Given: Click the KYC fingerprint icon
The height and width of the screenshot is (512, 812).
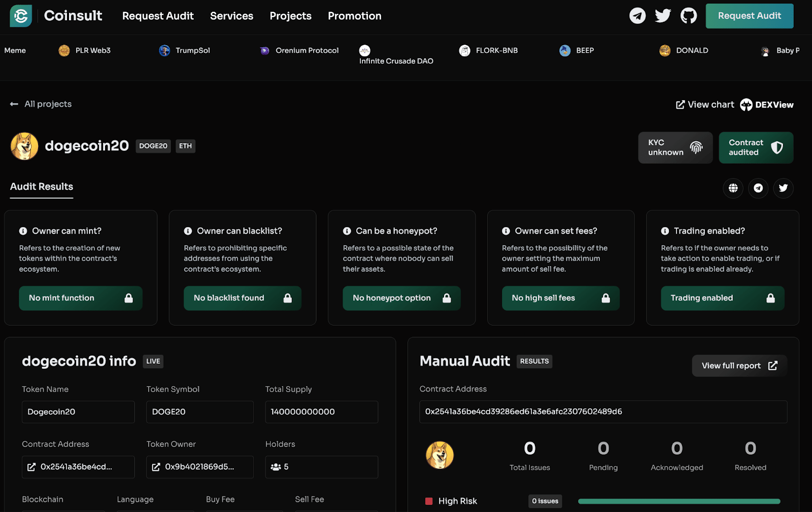Looking at the screenshot, I should click(696, 147).
